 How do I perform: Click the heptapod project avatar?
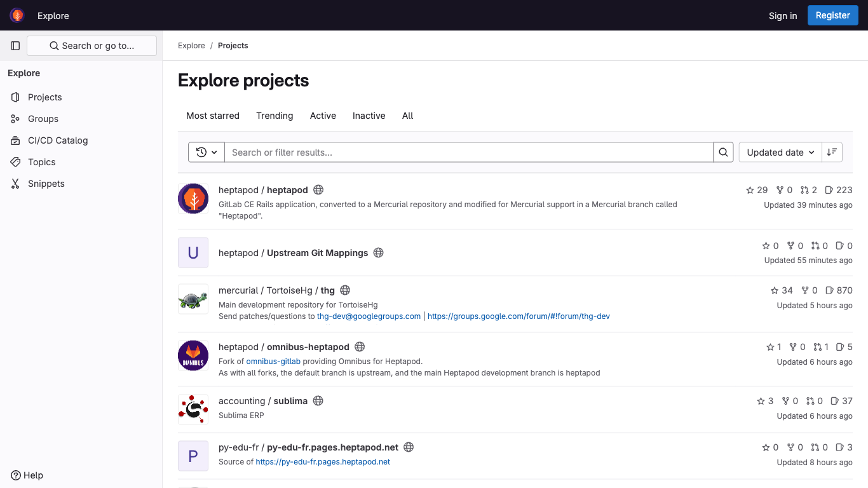pyautogui.click(x=193, y=199)
